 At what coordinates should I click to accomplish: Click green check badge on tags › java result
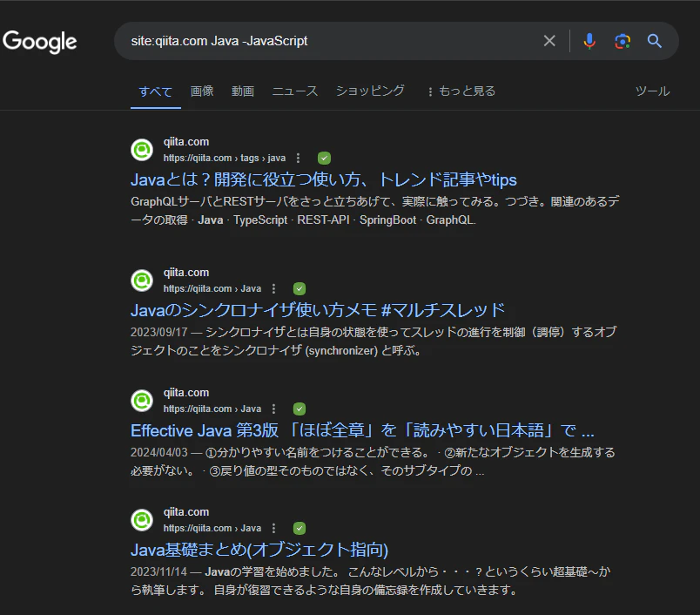coord(324,158)
